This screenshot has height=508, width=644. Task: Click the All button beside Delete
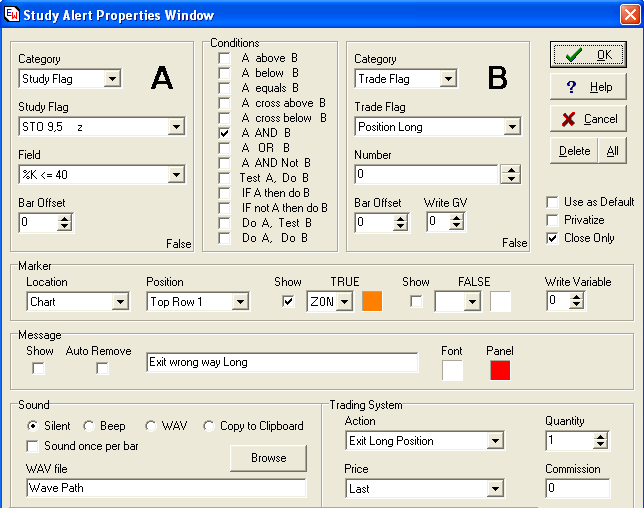612,151
